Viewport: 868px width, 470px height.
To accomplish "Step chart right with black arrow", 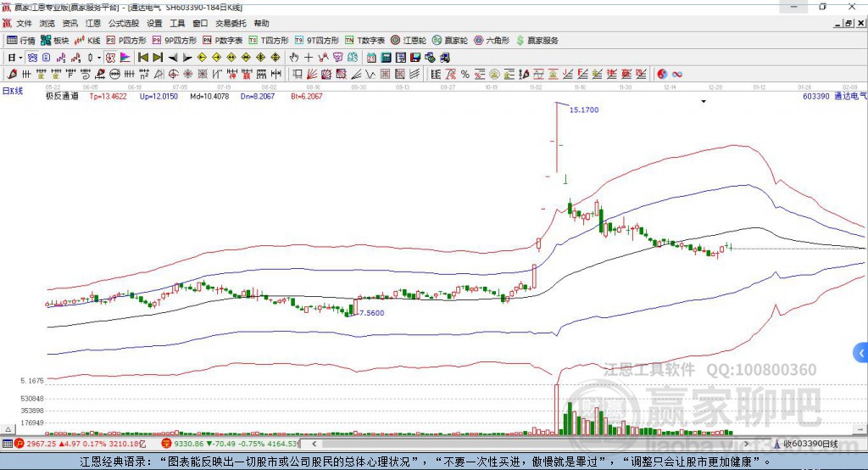I will (187, 58).
